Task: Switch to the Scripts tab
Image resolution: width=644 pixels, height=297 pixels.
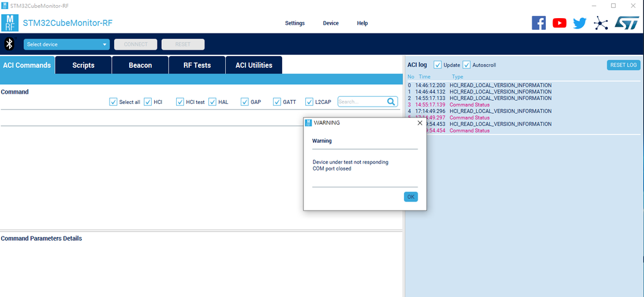Action: pyautogui.click(x=83, y=65)
